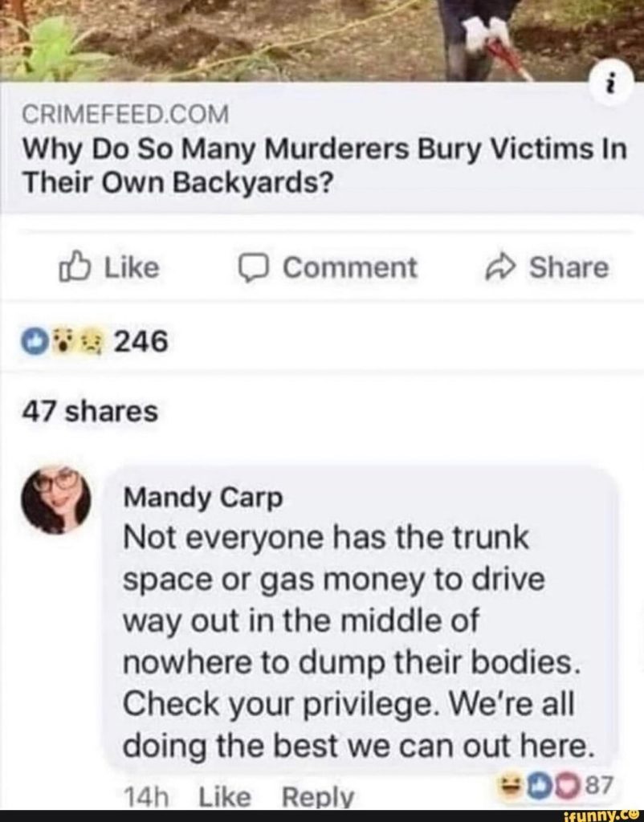This screenshot has width=644, height=822.
Task: Click the Mandy Carp name link
Action: 203,498
